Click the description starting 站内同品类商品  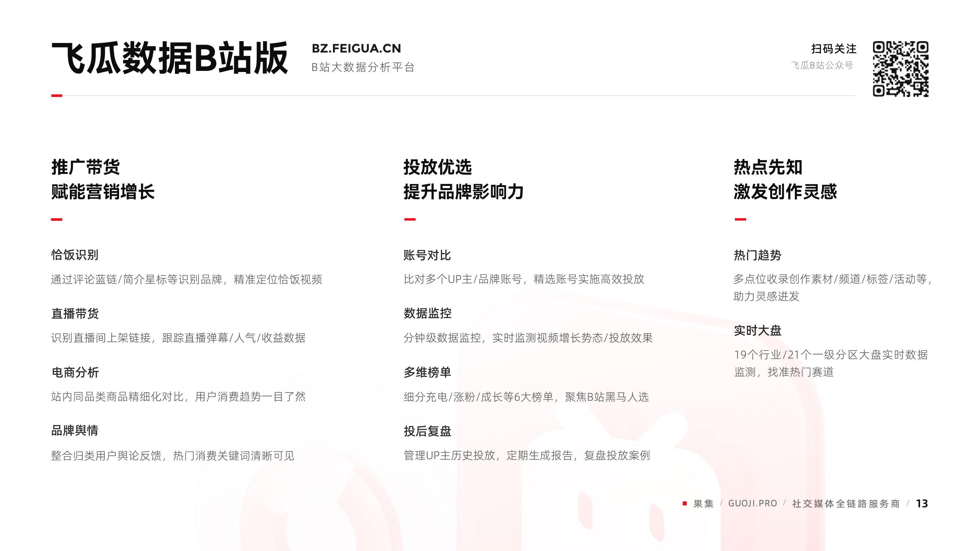(178, 397)
